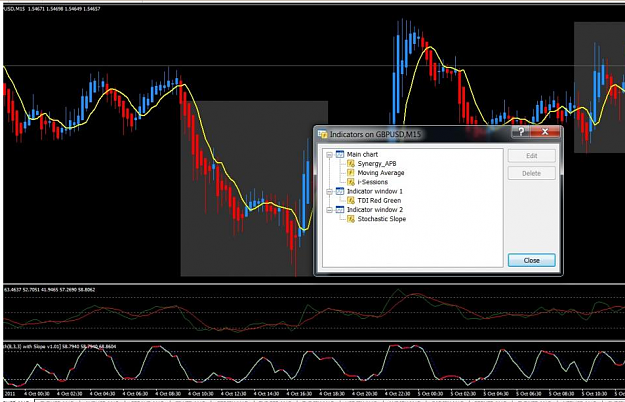The image size is (625, 402).
Task: Click the i-Sessions indicator icon
Action: [351, 182]
